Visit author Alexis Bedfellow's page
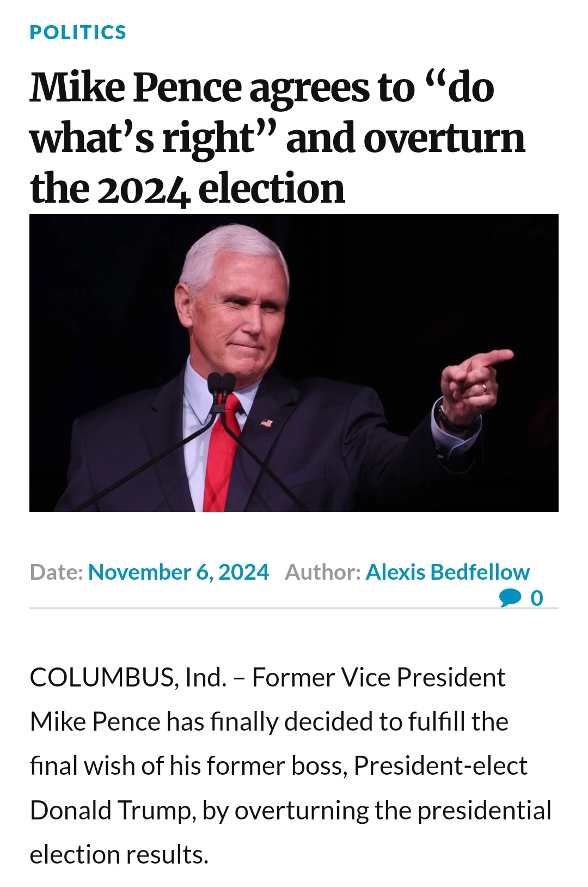Screen dimensions: 588x887 click(448, 572)
